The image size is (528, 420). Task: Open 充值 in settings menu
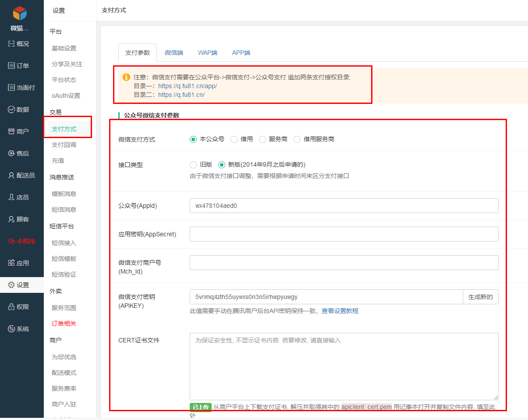pyautogui.click(x=58, y=160)
